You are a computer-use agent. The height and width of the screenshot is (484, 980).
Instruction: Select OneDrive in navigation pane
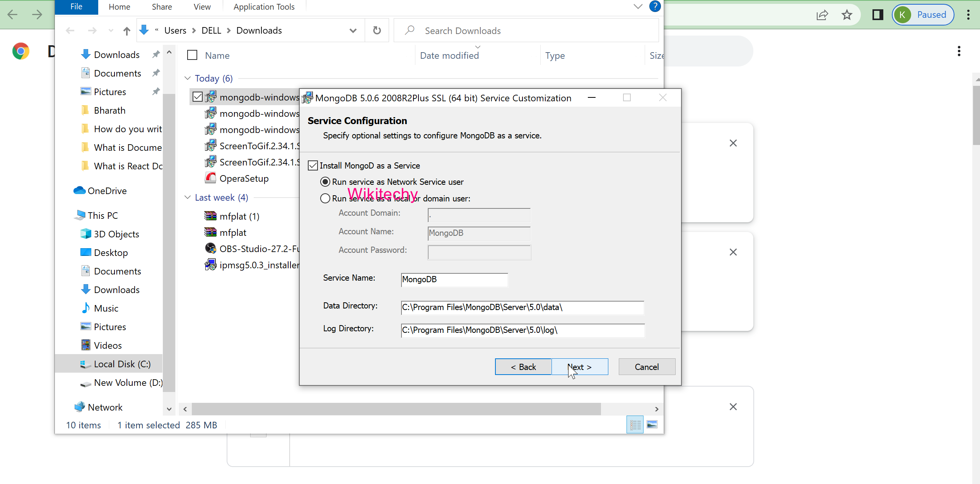click(x=107, y=191)
